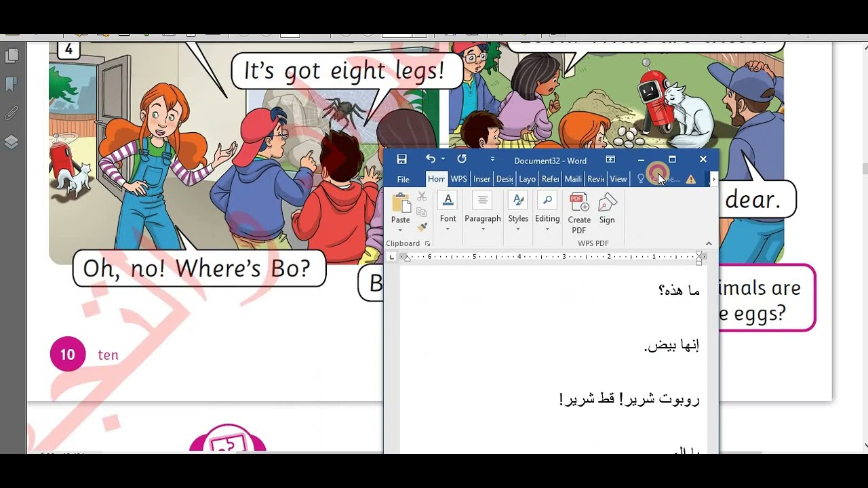Image resolution: width=868 pixels, height=488 pixels.
Task: Go to the References ribbon tab
Action: point(550,179)
